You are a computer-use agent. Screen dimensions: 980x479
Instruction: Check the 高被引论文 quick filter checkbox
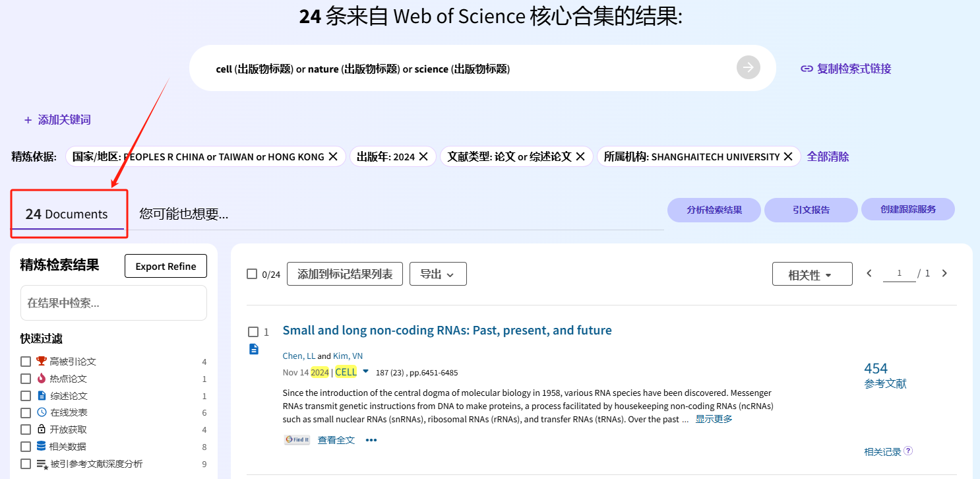25,361
